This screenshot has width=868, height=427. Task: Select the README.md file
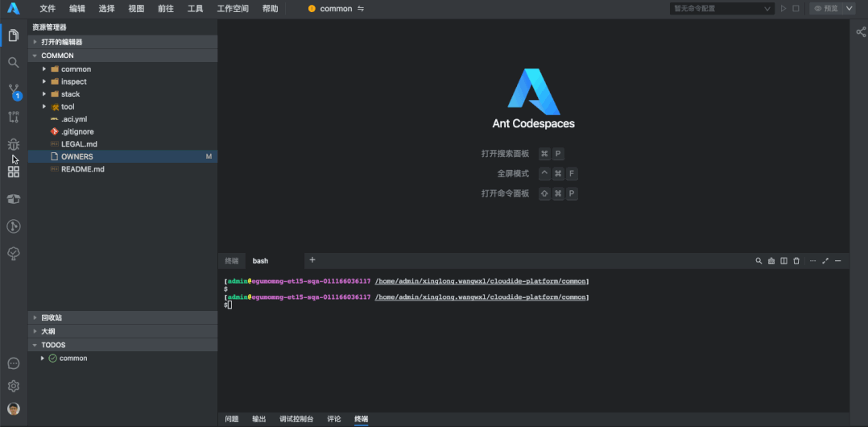click(82, 169)
